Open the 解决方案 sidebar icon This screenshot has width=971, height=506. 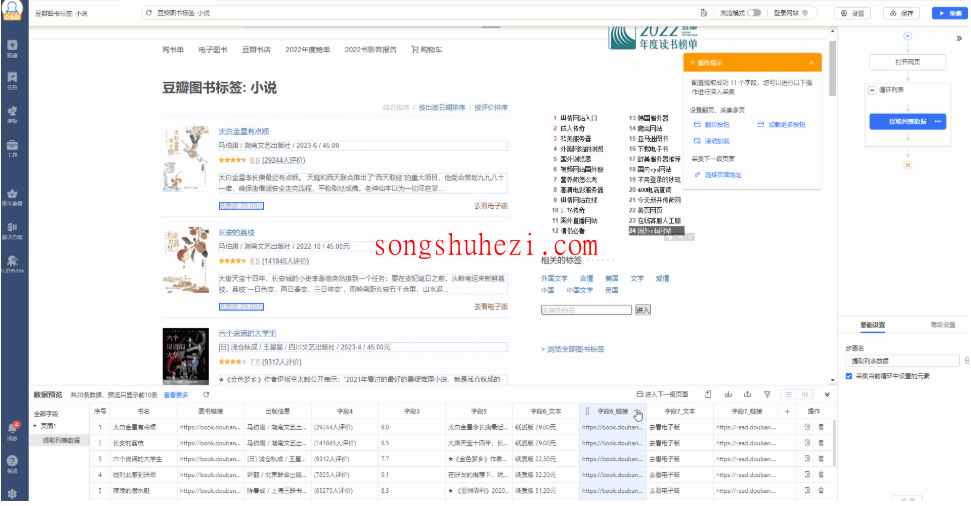[12, 230]
